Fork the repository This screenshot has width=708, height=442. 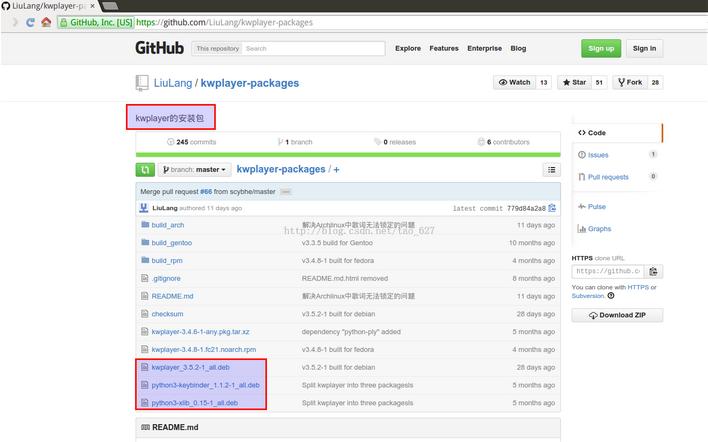pos(630,82)
